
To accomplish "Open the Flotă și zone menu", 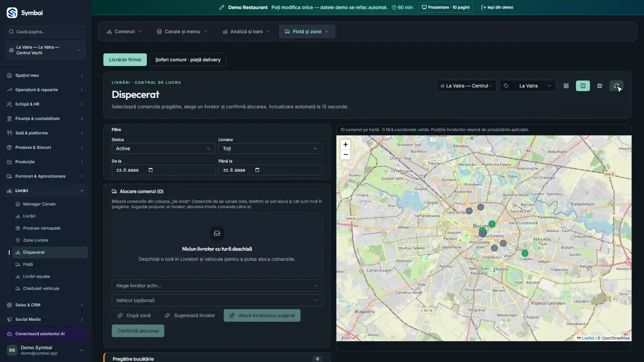I will (307, 31).
